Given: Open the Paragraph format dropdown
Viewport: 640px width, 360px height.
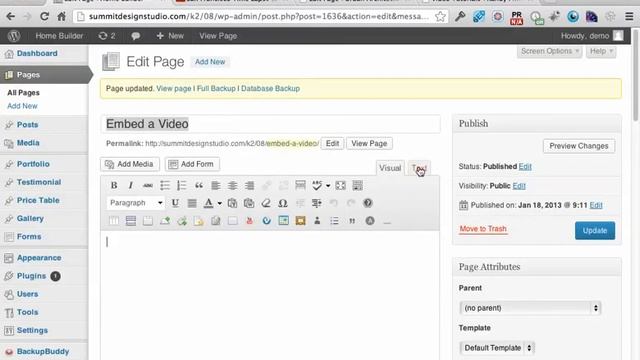Looking at the screenshot, I should point(136,203).
